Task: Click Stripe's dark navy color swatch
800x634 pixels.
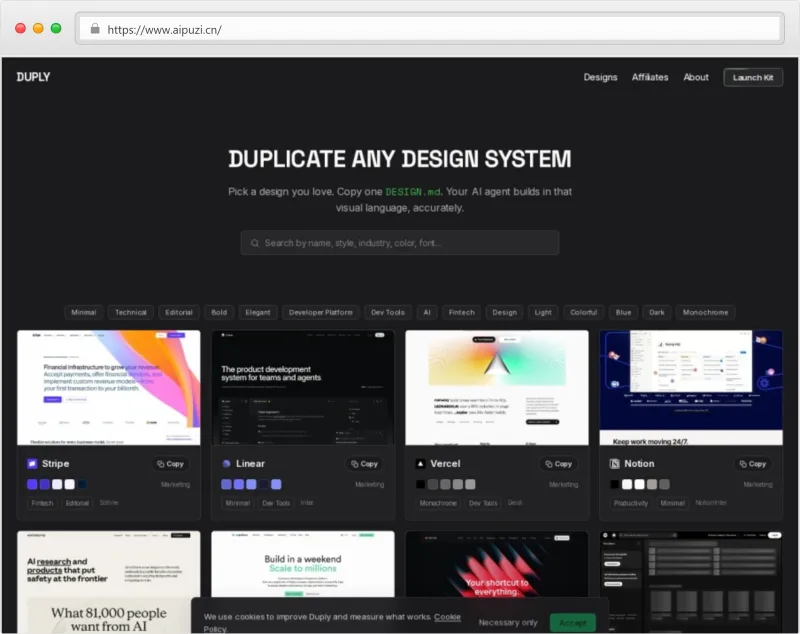Action: [82, 484]
